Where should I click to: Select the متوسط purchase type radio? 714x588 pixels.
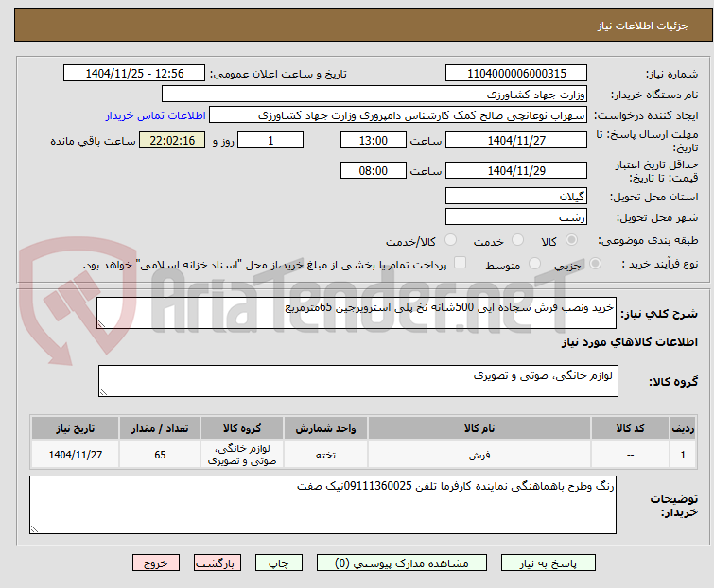[534, 264]
